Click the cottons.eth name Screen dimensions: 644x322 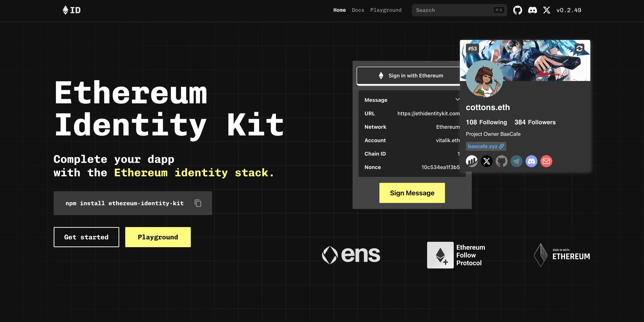point(488,107)
